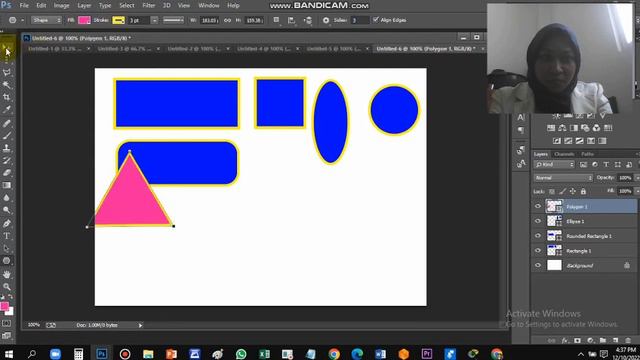640x360 pixels.
Task: Add a layer style with fx icon
Action: 565,340
